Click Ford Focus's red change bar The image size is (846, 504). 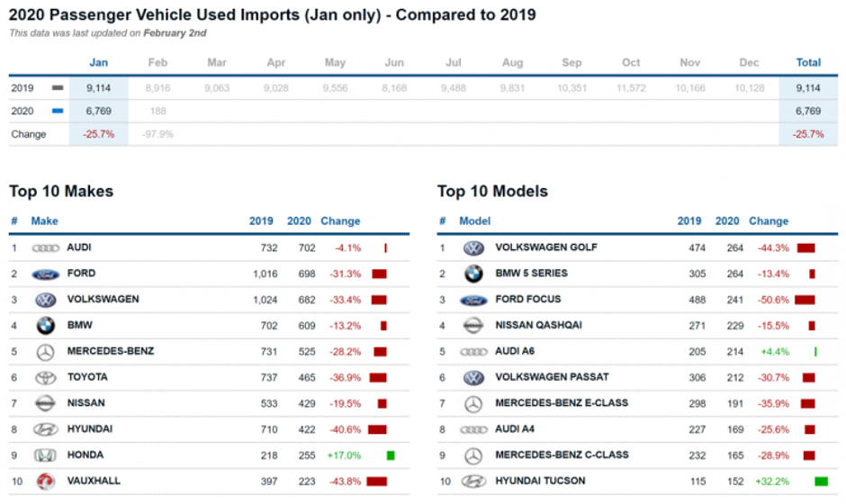point(805,300)
